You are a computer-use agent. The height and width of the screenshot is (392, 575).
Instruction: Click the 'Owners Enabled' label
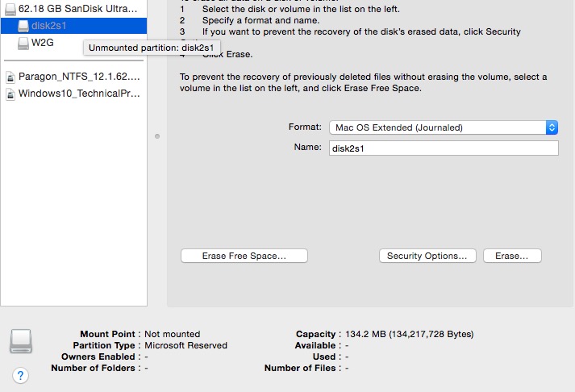tap(98, 357)
